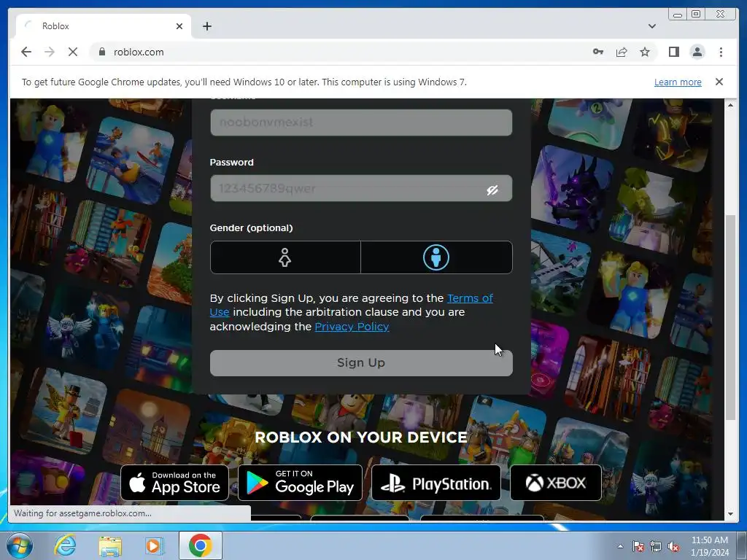Open Learn more link about updates
Viewport: 747px width, 560px height.
tap(678, 82)
